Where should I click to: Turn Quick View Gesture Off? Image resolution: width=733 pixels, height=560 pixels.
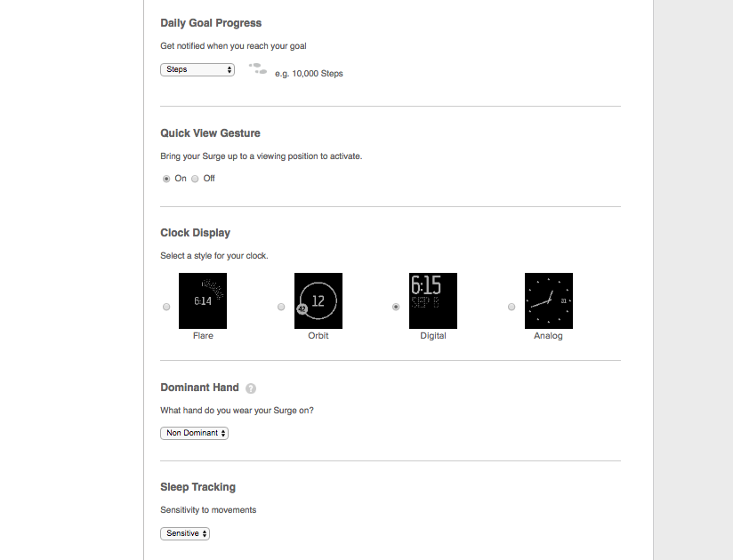[195, 179]
